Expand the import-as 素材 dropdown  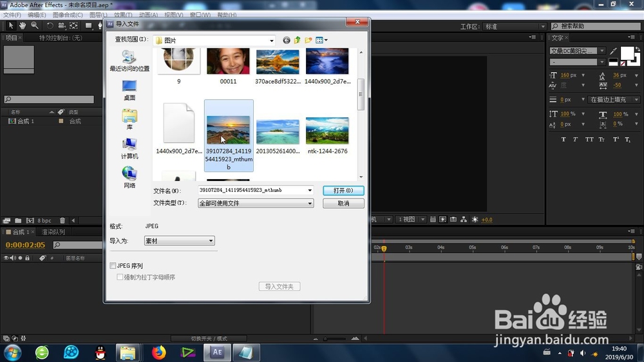(x=180, y=241)
